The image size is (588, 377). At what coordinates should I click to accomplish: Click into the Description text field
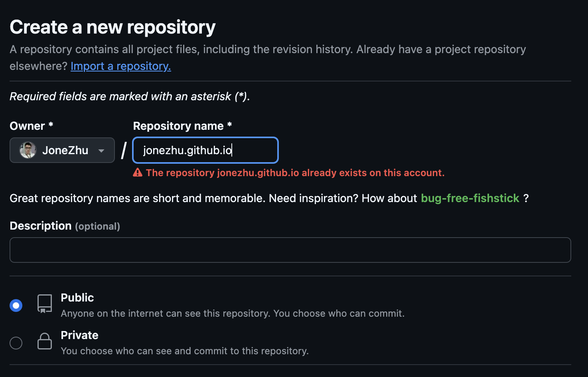290,250
